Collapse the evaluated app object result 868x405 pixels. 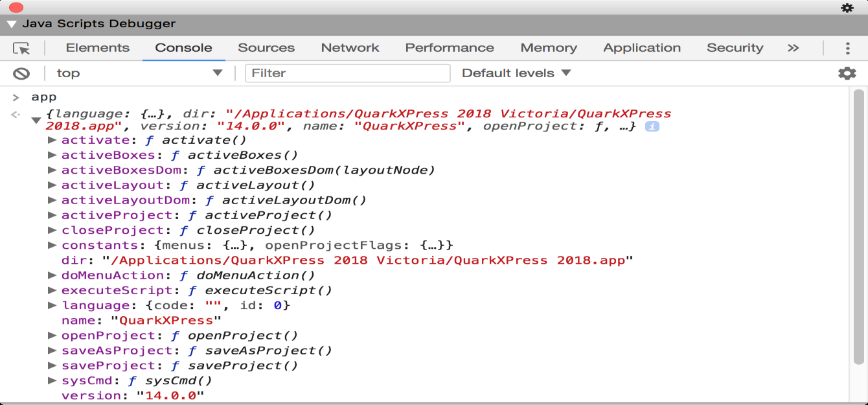36,120
